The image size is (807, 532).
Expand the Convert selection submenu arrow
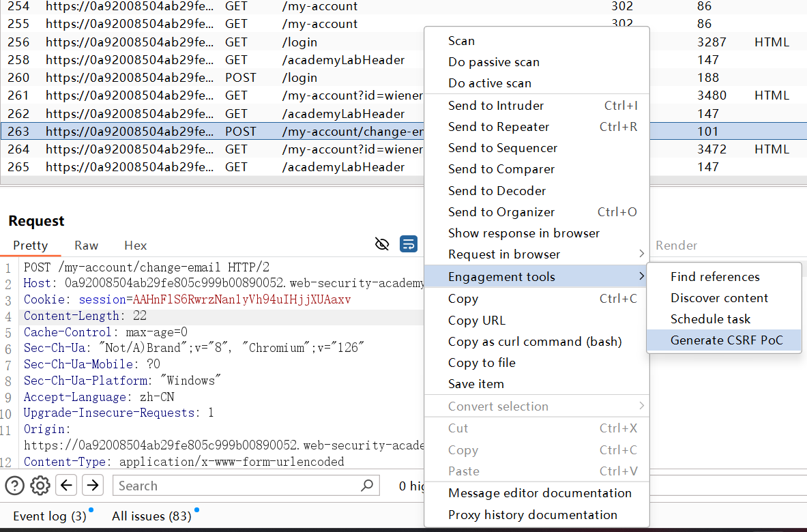[x=641, y=406]
